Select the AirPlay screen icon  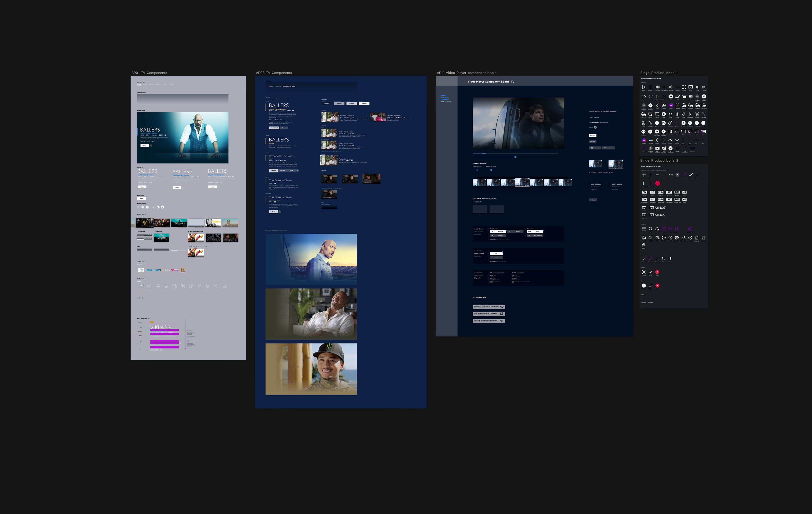(x=691, y=87)
